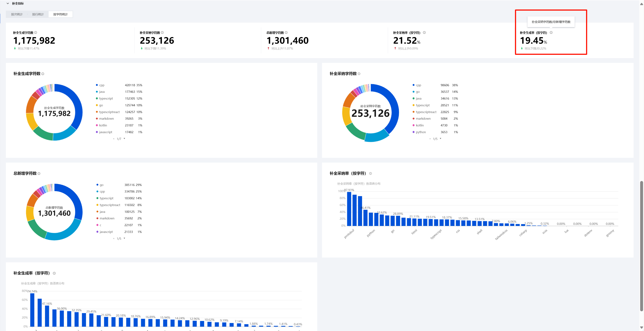Screen dimensions: 644x331
Task: Click protobuf bar in 补全采纳率 chart
Action: pyautogui.click(x=349, y=209)
